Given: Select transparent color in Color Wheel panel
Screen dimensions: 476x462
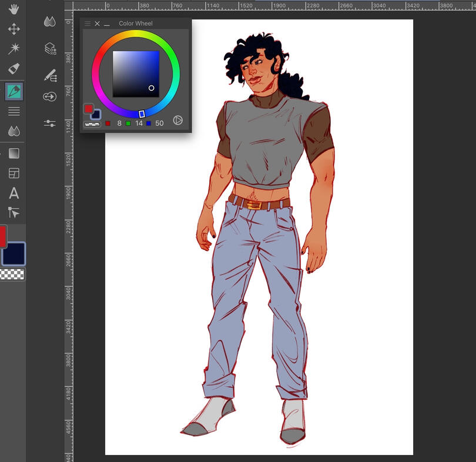Looking at the screenshot, I should pos(91,124).
